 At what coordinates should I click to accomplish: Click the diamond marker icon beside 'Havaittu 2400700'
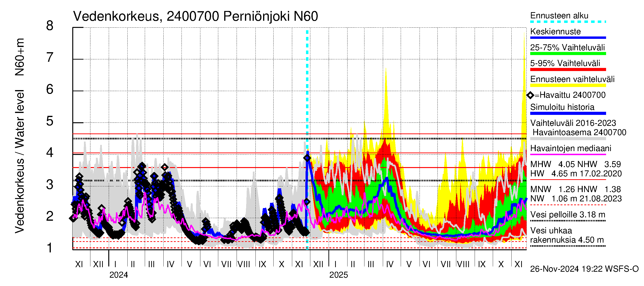(x=530, y=95)
